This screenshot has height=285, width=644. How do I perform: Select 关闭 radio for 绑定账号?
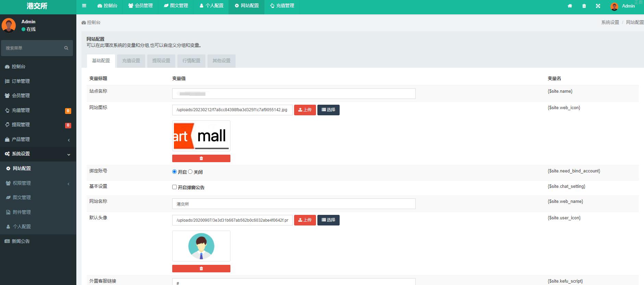(x=190, y=172)
